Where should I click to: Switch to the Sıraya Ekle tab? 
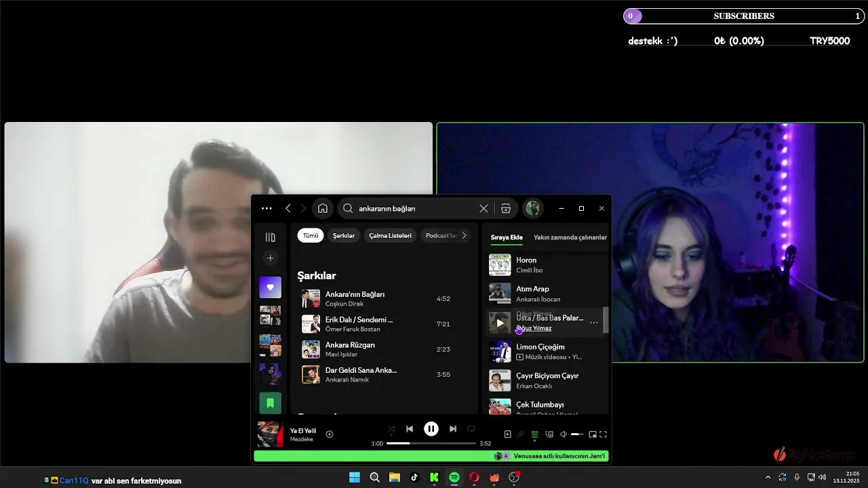[x=507, y=238]
